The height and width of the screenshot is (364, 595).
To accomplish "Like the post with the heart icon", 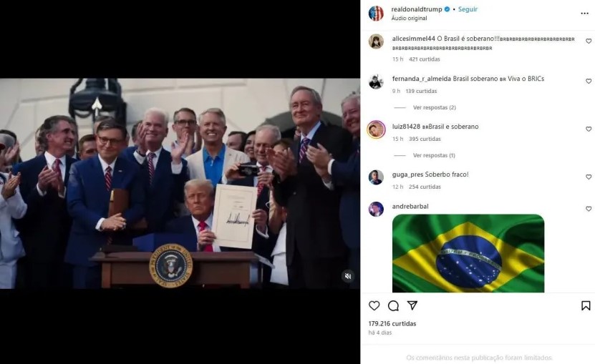I will pyautogui.click(x=374, y=305).
